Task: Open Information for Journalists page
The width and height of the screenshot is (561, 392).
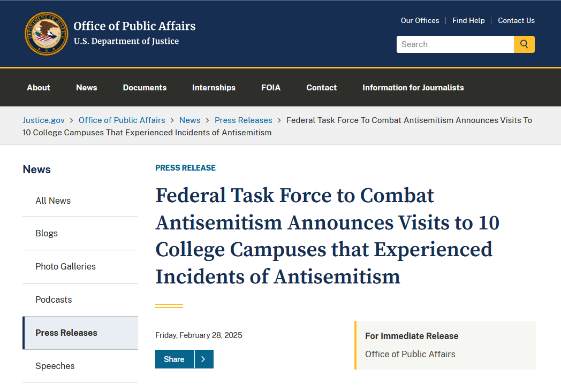Action: pos(413,88)
